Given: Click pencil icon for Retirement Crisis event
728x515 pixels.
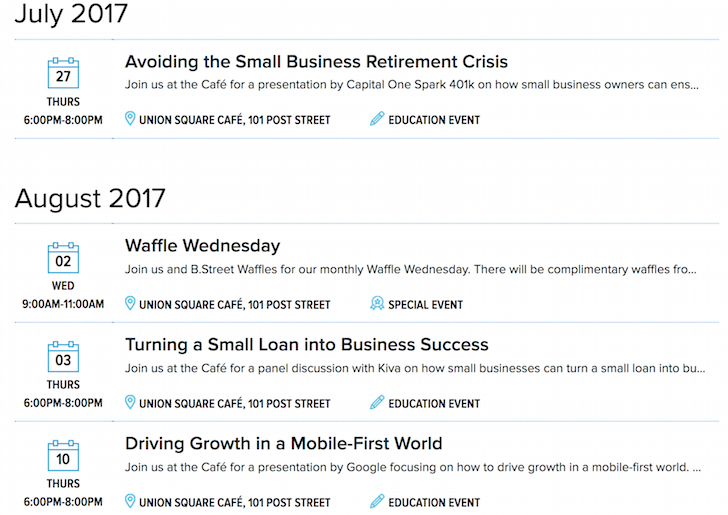Looking at the screenshot, I should (x=377, y=118).
